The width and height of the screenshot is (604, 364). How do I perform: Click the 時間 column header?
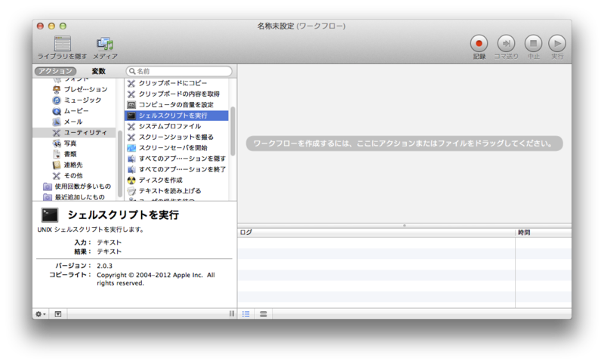point(544,233)
